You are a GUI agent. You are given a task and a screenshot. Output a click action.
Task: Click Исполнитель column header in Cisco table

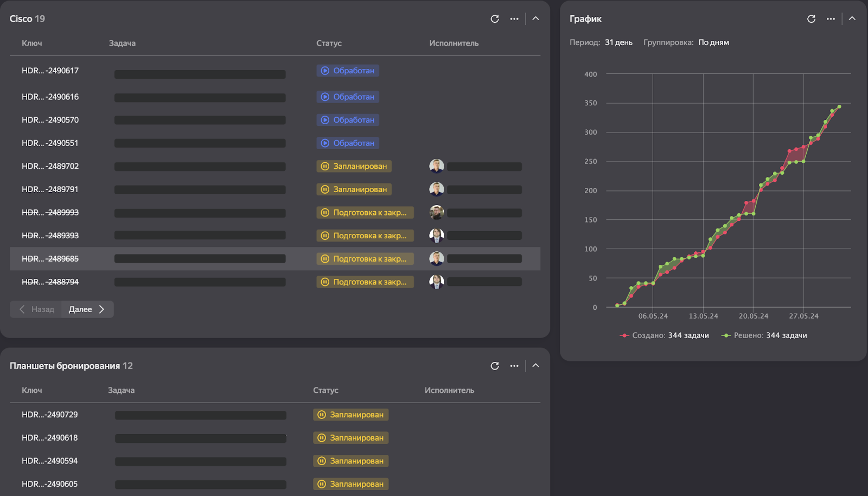tap(454, 43)
